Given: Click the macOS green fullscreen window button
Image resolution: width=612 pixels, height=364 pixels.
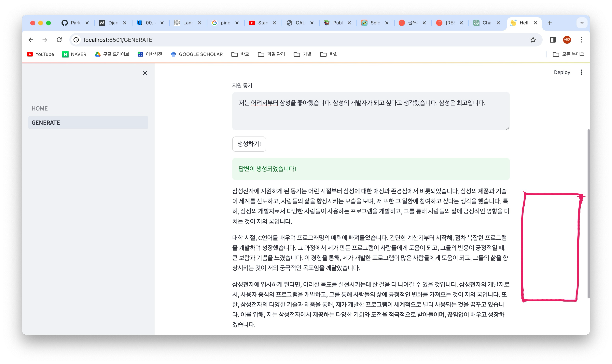Looking at the screenshot, I should 49,23.
